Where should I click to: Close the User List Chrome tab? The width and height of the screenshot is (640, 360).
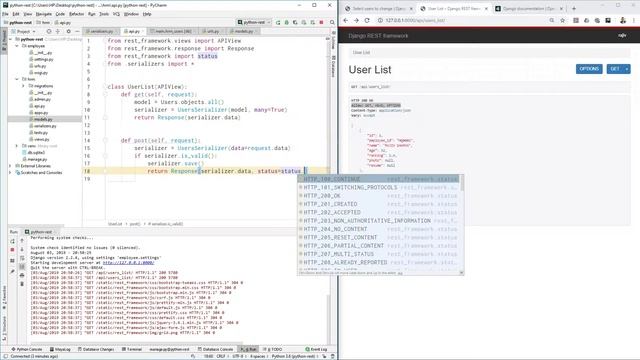click(486, 9)
